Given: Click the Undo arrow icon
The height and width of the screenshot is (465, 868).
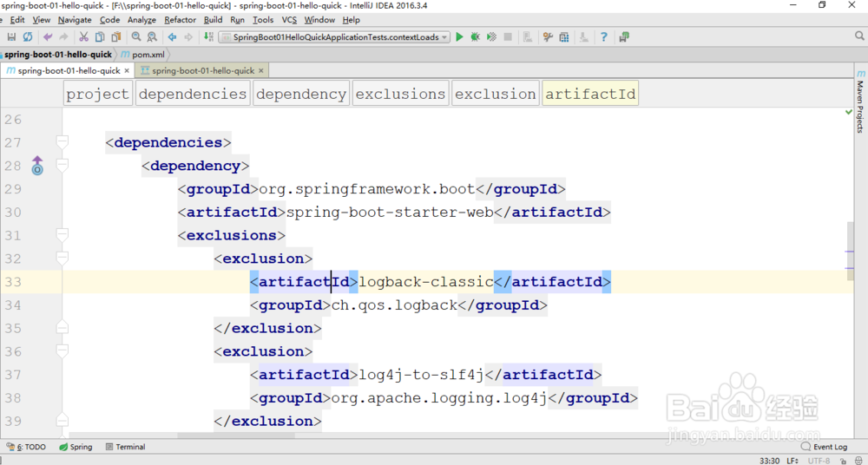Looking at the screenshot, I should 48,37.
